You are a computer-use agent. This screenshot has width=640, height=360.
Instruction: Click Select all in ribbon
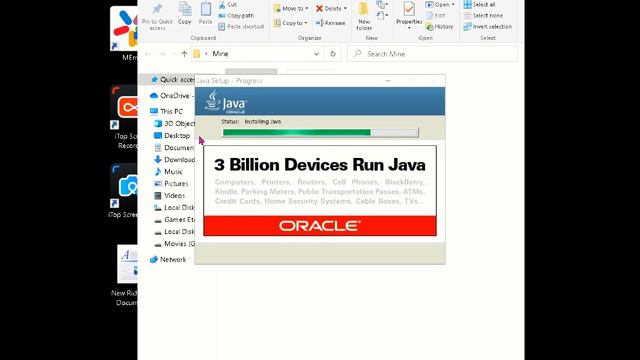tap(479, 4)
